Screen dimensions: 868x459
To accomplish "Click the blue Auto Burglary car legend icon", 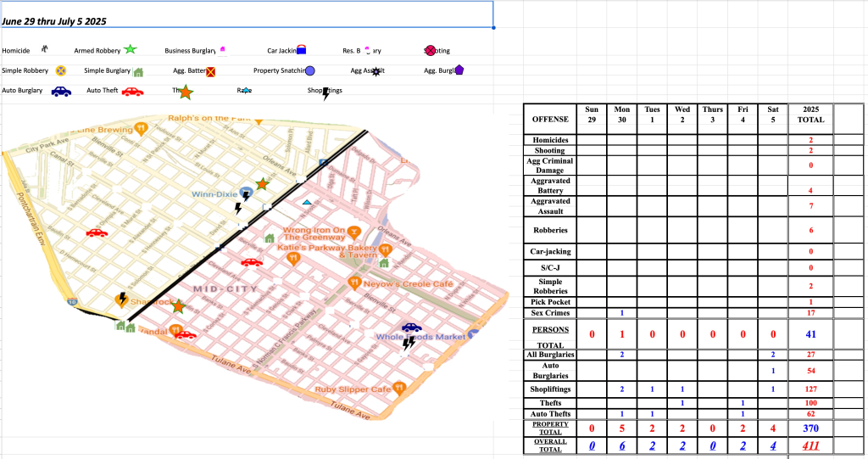I will click(x=61, y=92).
